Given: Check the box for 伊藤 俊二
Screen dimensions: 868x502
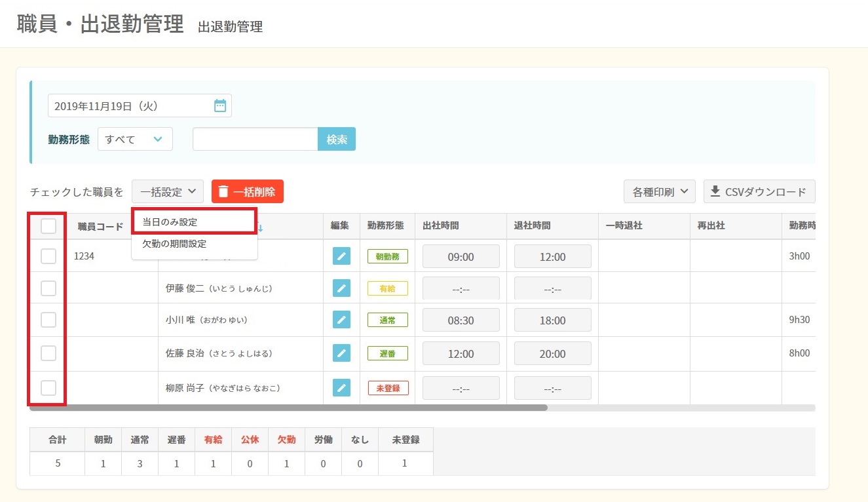Looking at the screenshot, I should point(48,288).
